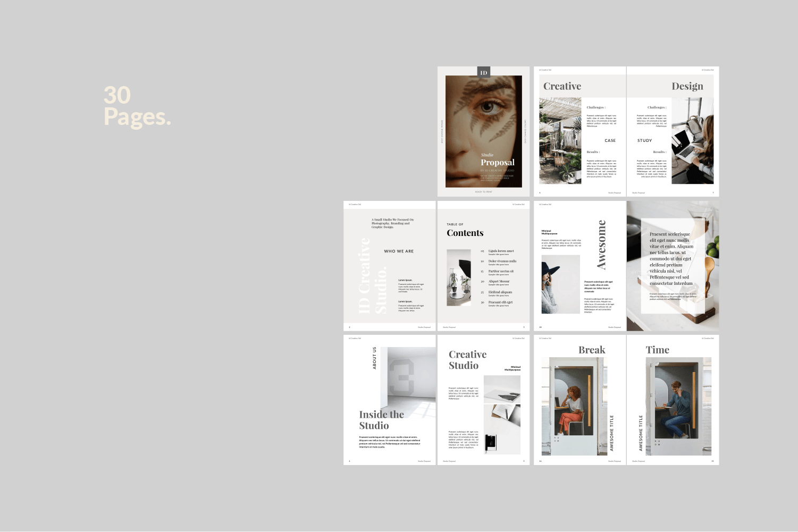Click the 'Design' heading on the case study page
This screenshot has width=798, height=532.
point(687,86)
